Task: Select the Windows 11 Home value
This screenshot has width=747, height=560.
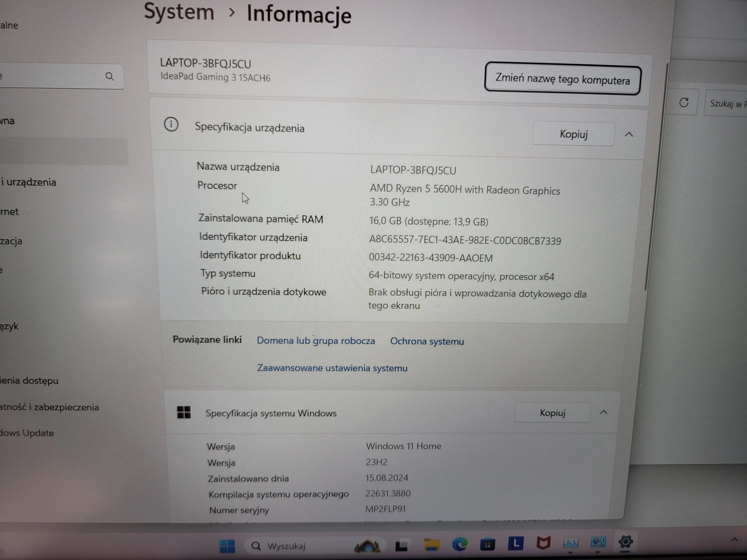Action: tap(404, 446)
